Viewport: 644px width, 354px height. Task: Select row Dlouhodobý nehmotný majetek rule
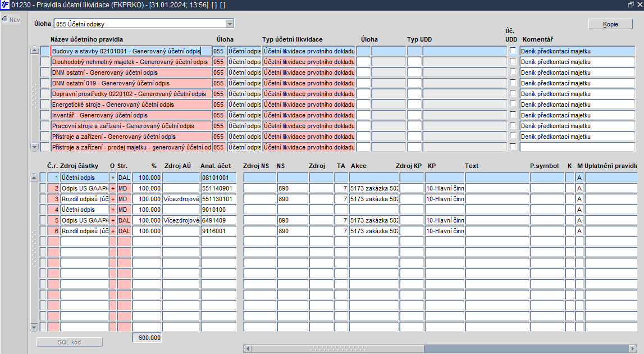point(131,62)
